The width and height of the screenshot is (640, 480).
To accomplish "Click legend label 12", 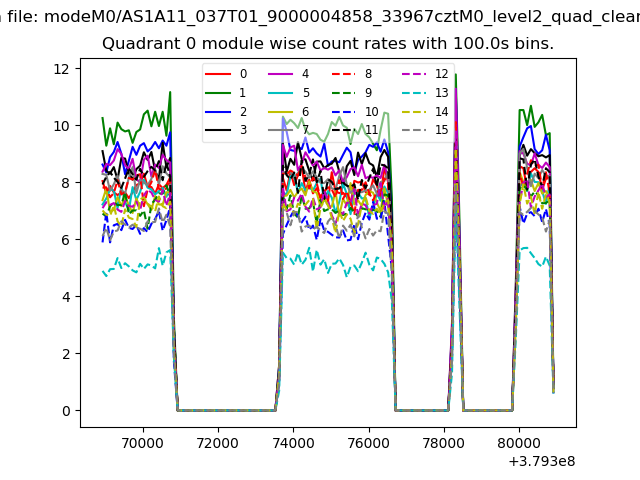I will tap(441, 74).
